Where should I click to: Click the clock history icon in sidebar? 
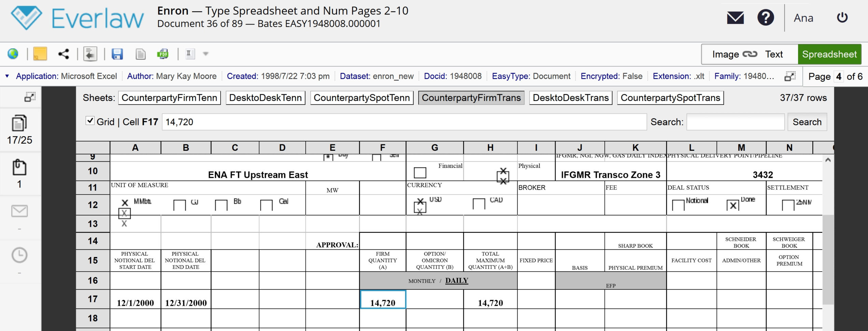click(19, 255)
